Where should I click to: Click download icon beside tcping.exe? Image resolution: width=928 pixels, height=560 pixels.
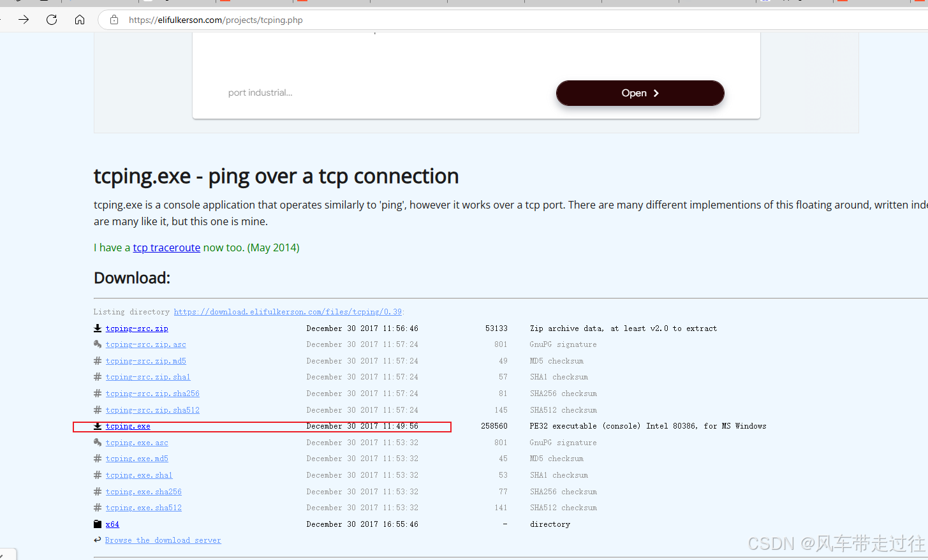pyautogui.click(x=98, y=426)
